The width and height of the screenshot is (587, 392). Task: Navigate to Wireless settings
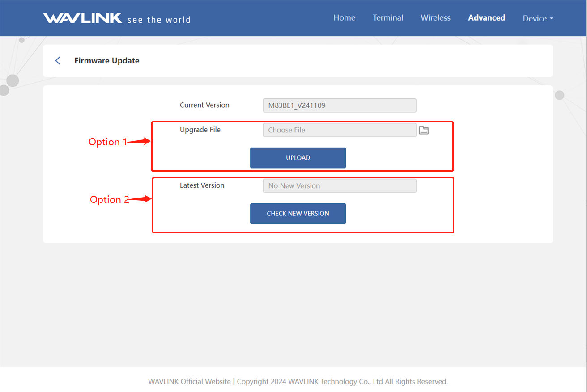[x=435, y=18]
